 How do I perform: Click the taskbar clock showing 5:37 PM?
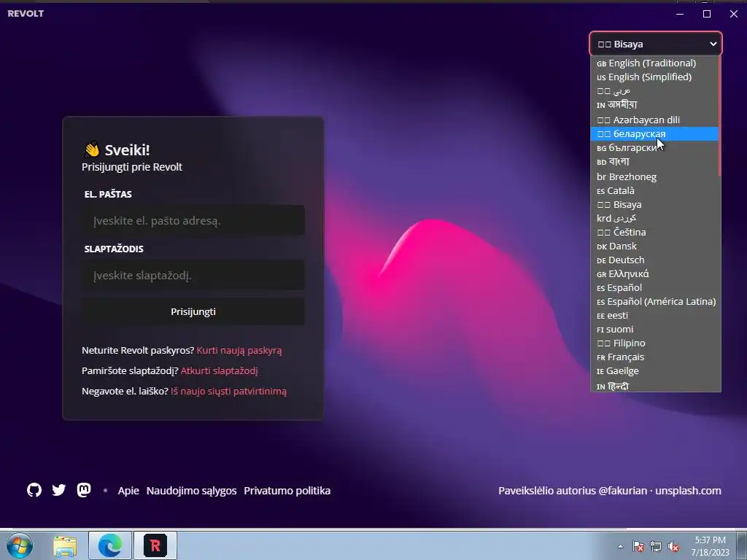710,546
